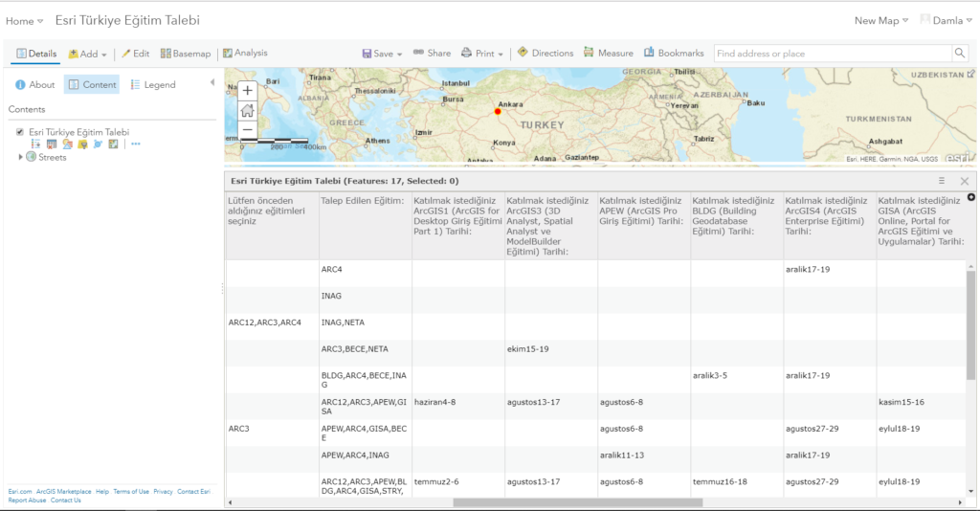Click the search magnifier icon
The height and width of the screenshot is (511, 980).
point(960,53)
